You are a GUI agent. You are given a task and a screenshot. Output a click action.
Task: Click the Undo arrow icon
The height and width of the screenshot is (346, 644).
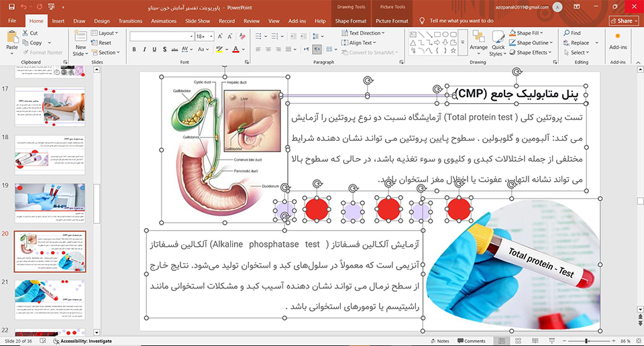[x=23, y=7]
